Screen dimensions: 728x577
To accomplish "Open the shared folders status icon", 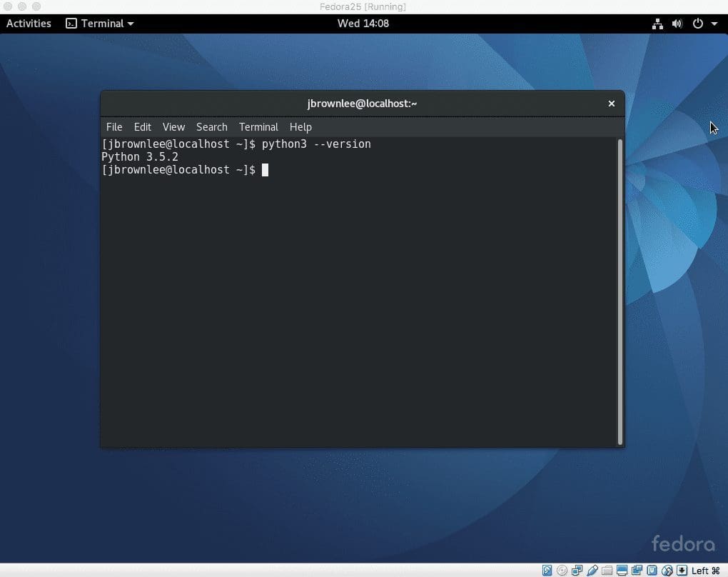I will coord(608,570).
